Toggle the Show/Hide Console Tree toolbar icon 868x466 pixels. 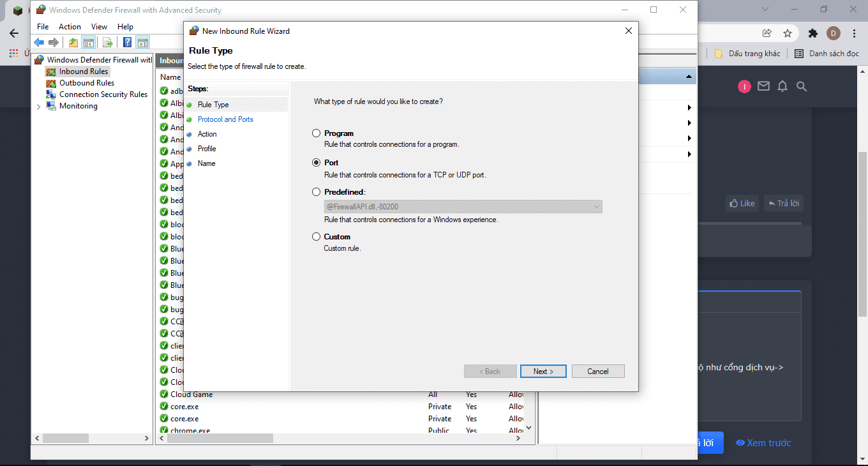coord(89,43)
